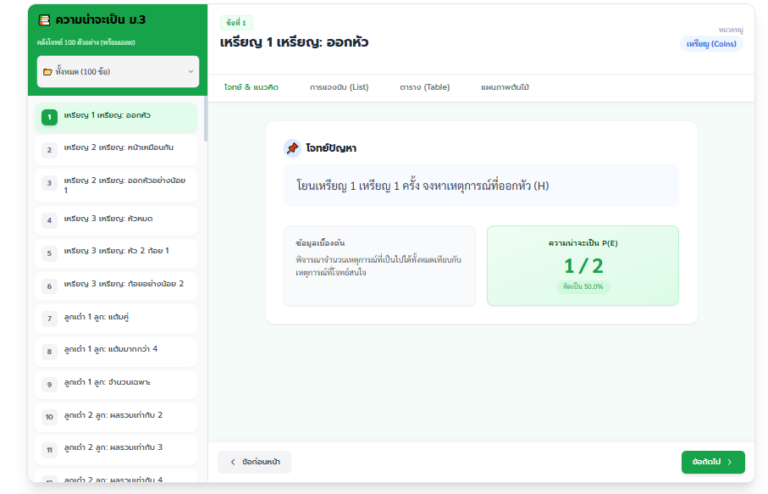768x494 pixels.
Task: Switch to the การแจงนับ (List) tab
Action: (339, 88)
